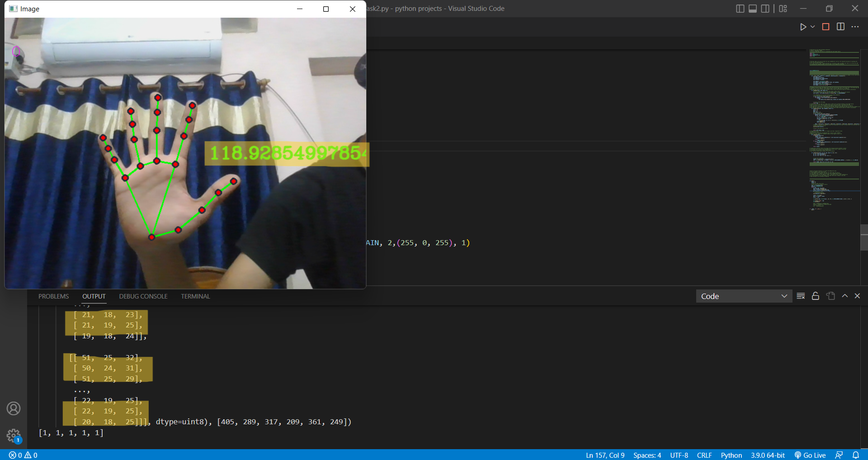Clear the output panel
This screenshot has width=868, height=460.
click(x=801, y=296)
